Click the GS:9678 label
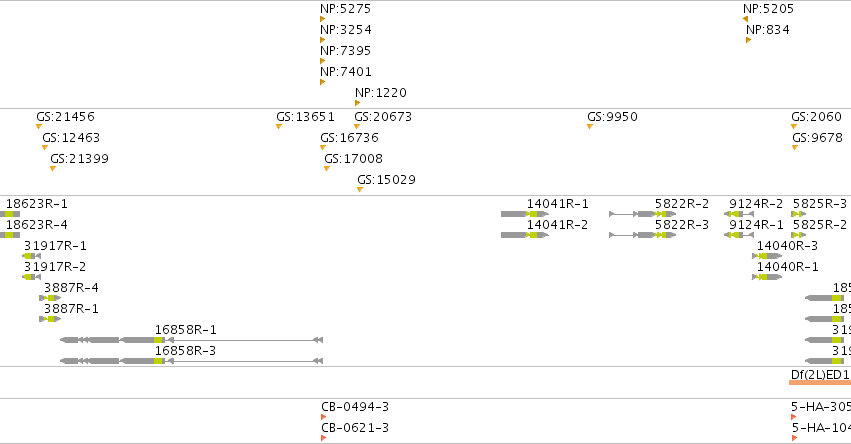The height and width of the screenshot is (444, 851). pyautogui.click(x=816, y=138)
